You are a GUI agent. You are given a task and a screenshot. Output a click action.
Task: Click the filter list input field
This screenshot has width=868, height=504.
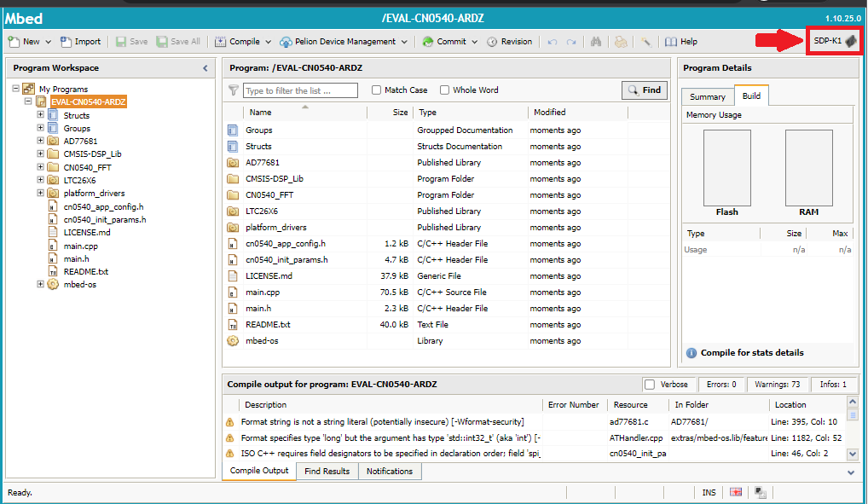point(300,90)
